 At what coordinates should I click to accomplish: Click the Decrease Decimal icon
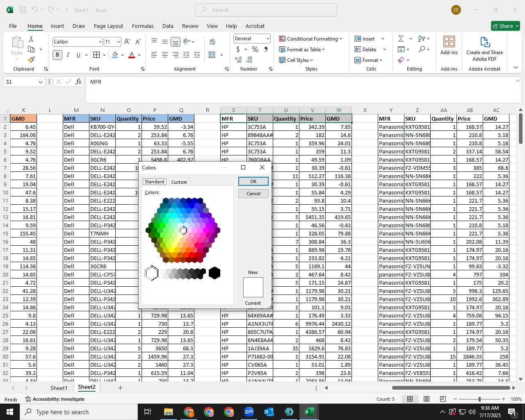(x=249, y=60)
